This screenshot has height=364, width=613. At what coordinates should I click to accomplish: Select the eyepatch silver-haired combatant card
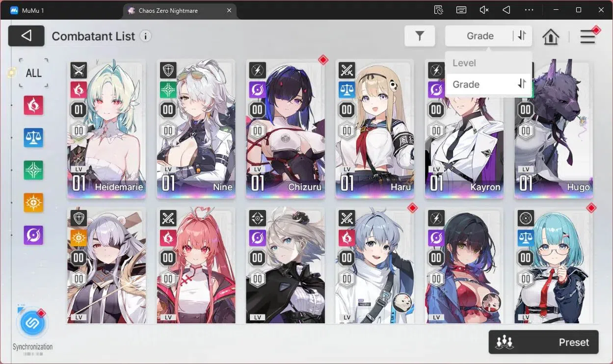pyautogui.click(x=107, y=265)
